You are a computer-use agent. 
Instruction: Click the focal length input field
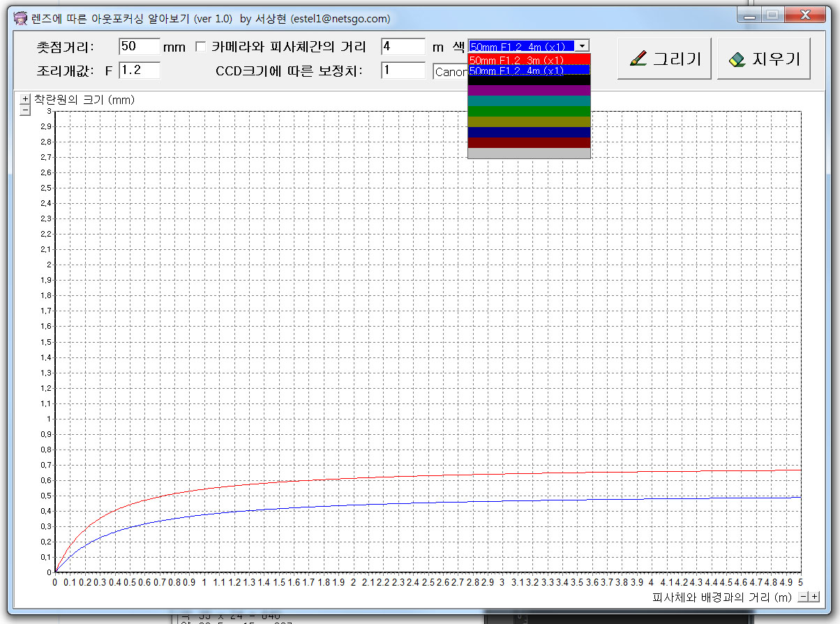pos(139,47)
